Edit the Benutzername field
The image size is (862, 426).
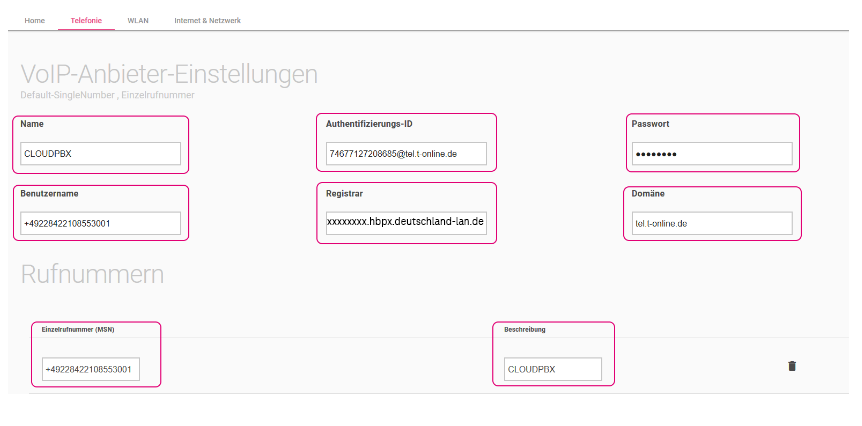pyautogui.click(x=101, y=223)
